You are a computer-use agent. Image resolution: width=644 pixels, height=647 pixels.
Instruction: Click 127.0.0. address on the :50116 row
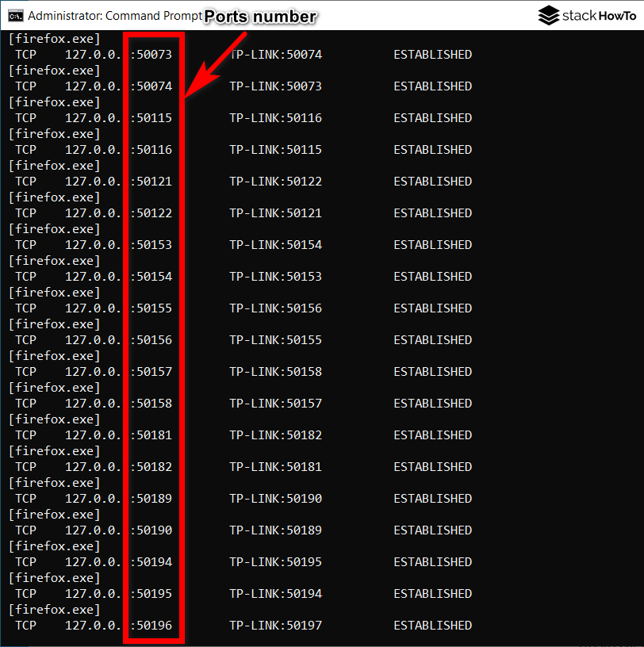(93, 150)
